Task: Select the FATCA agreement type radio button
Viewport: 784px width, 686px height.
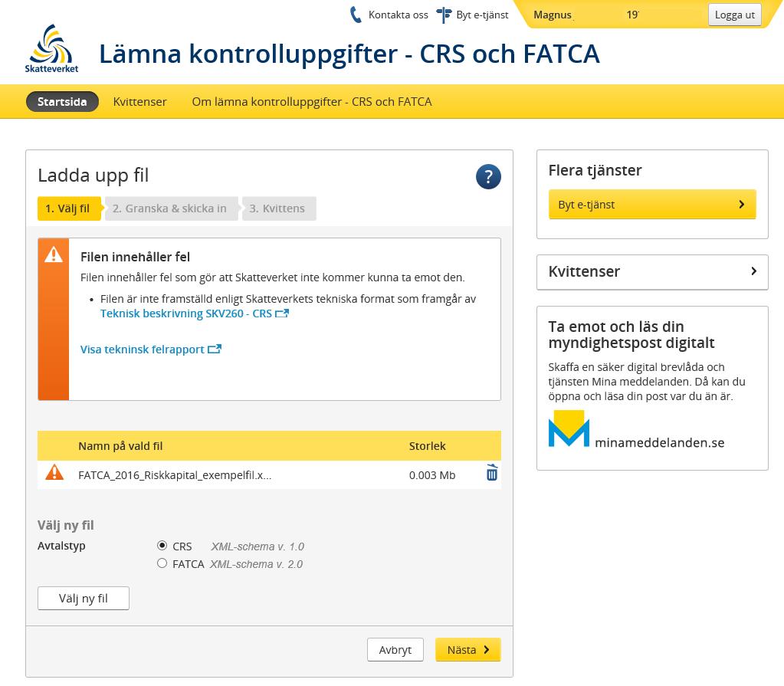Action: click(162, 563)
